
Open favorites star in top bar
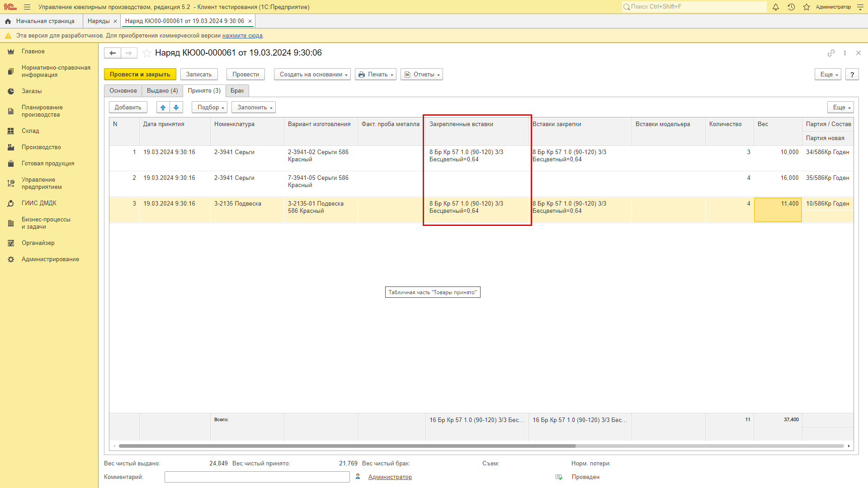tap(807, 7)
